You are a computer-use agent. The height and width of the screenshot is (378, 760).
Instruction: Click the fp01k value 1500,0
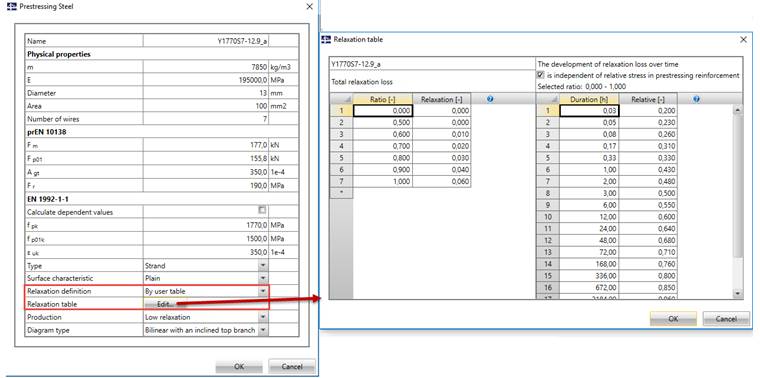click(x=206, y=239)
